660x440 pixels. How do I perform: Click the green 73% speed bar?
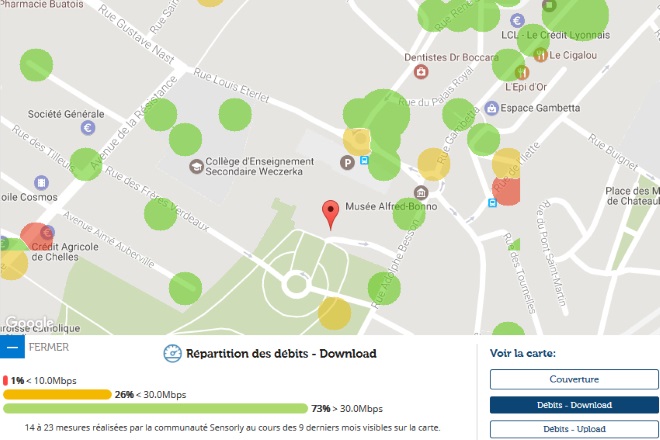(155, 408)
